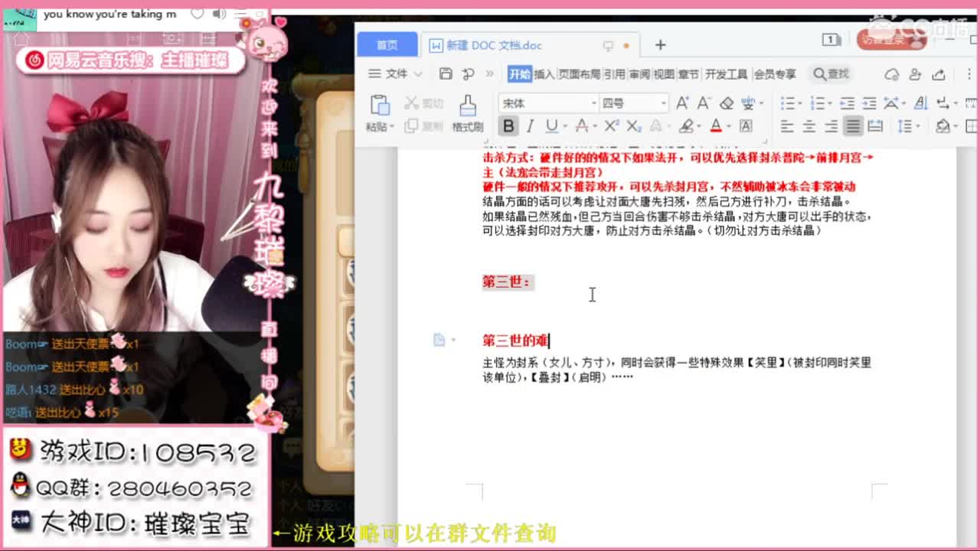Image resolution: width=980 pixels, height=551 pixels.
Task: Toggle strikethrough formatting
Action: pos(581,126)
